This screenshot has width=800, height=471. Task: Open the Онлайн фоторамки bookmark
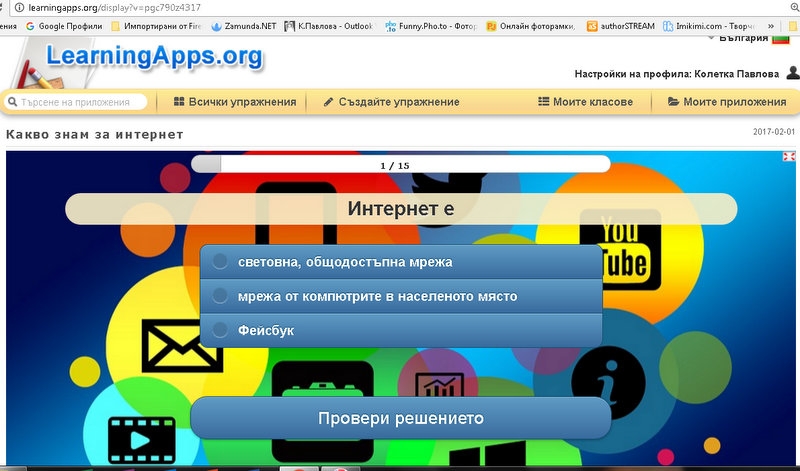(x=531, y=26)
